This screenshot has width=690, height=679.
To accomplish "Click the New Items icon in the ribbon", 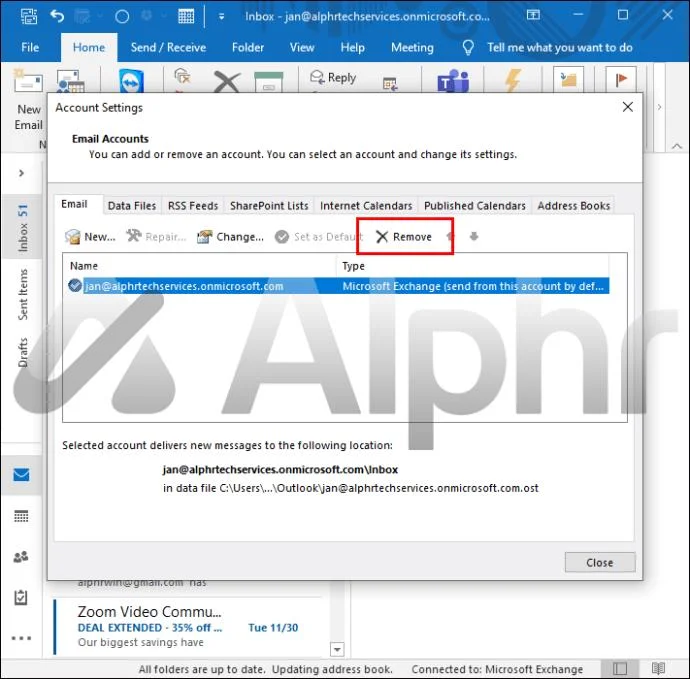I will (70, 81).
